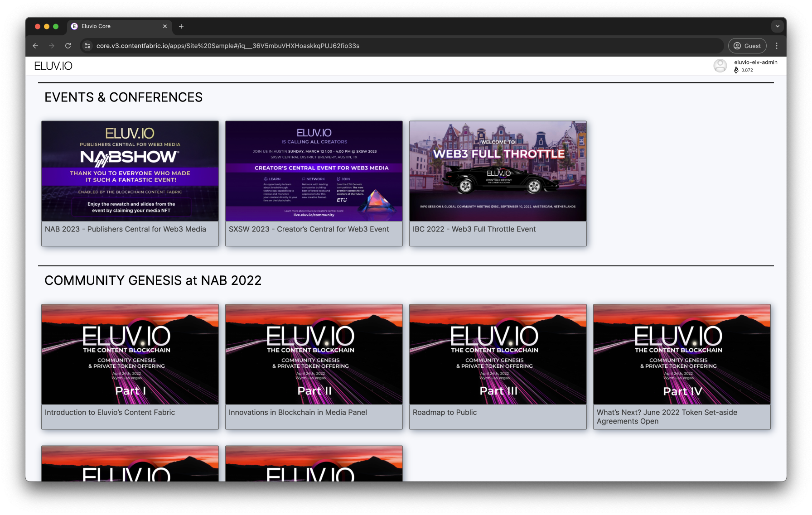812x515 pixels.
Task: Open the Community Genesis Part I thumbnail
Action: (130, 354)
